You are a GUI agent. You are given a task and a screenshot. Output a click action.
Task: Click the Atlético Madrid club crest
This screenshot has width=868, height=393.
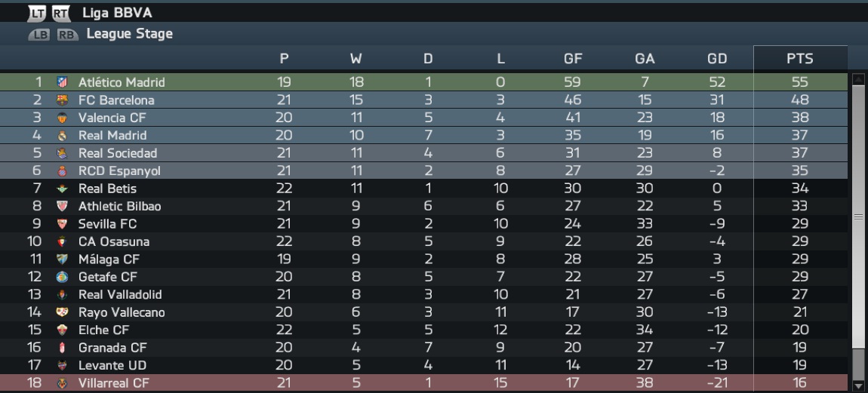pyautogui.click(x=62, y=82)
